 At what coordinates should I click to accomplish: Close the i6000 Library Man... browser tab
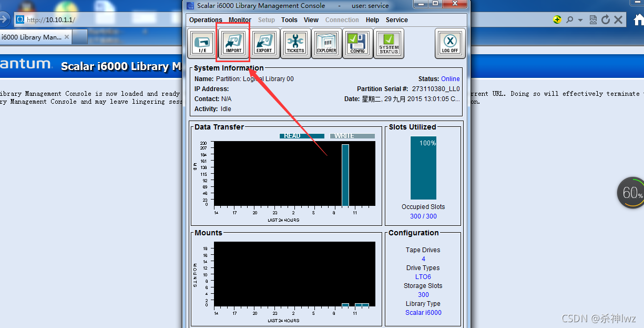(x=67, y=37)
